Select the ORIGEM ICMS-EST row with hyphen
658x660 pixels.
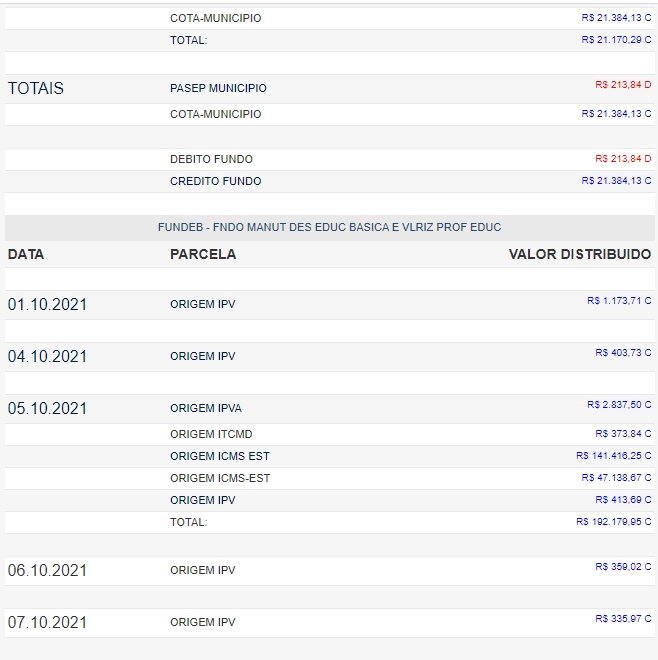pyautogui.click(x=220, y=478)
